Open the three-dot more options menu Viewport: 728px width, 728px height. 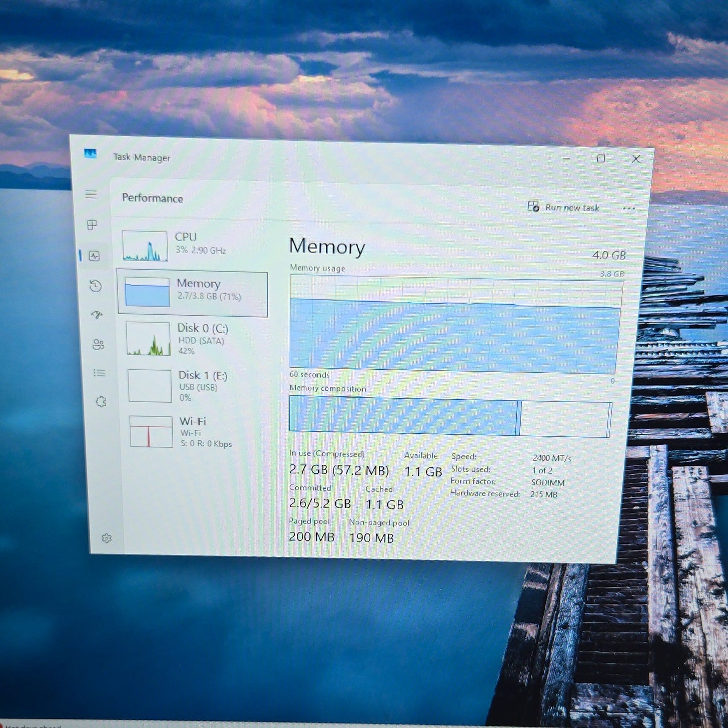[629, 208]
